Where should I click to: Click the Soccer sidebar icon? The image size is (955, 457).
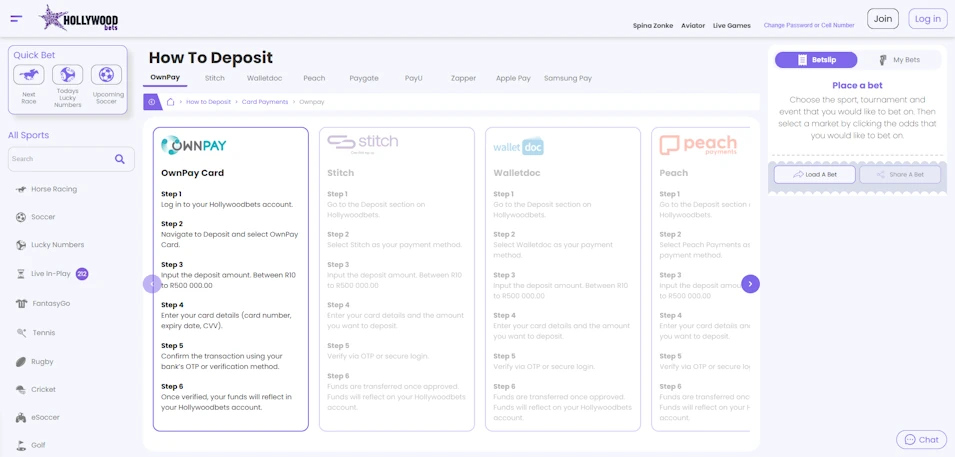[x=21, y=217]
